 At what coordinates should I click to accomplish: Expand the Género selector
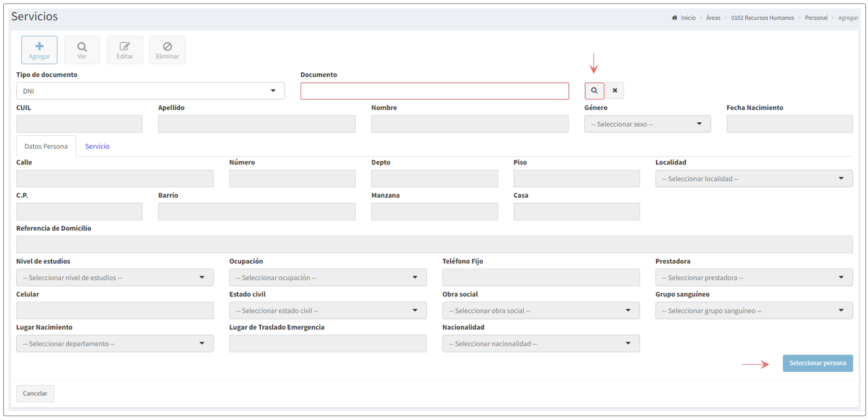pyautogui.click(x=647, y=124)
